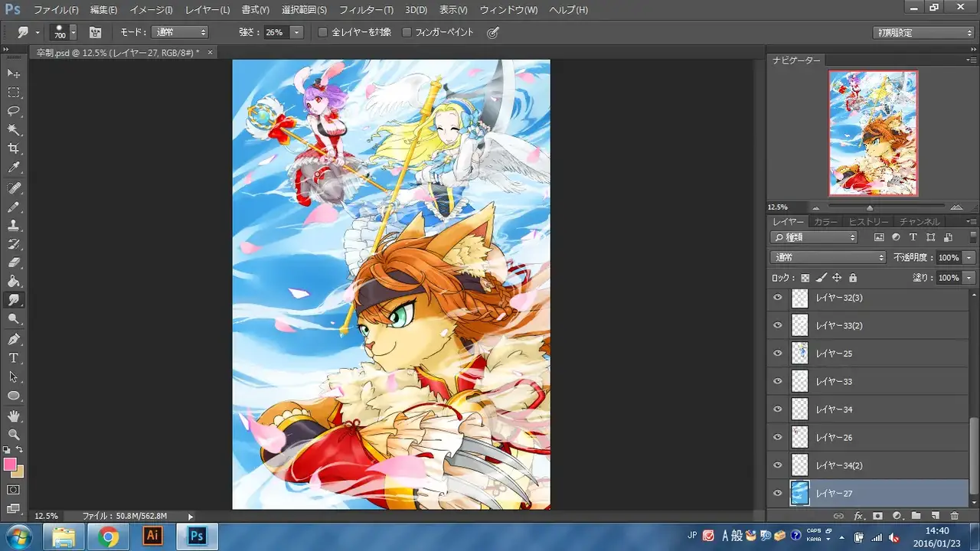This screenshot has height=551, width=980.
Task: Click the pink foreground color swatch
Action: pyautogui.click(x=10, y=465)
